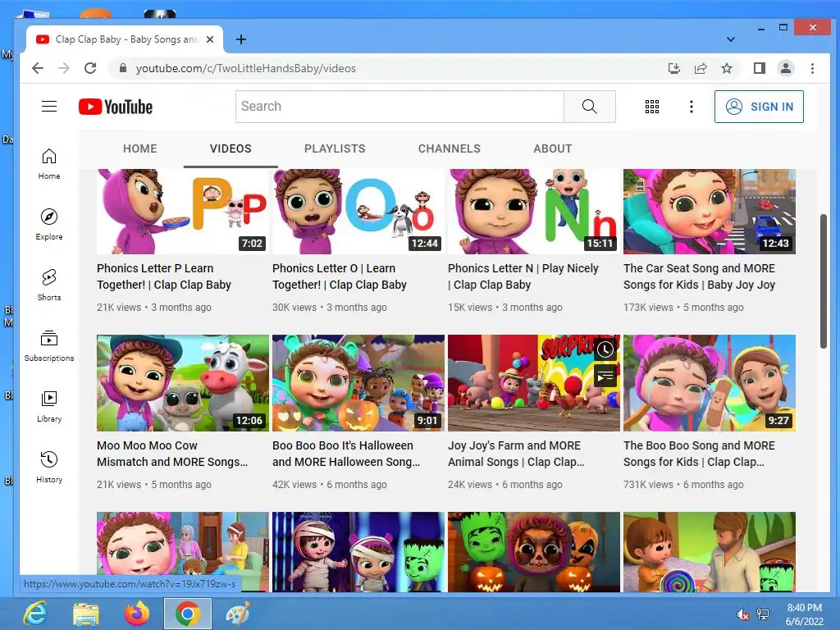Click the page vertical scrollbar
This screenshot has height=630, width=840.
824,281
